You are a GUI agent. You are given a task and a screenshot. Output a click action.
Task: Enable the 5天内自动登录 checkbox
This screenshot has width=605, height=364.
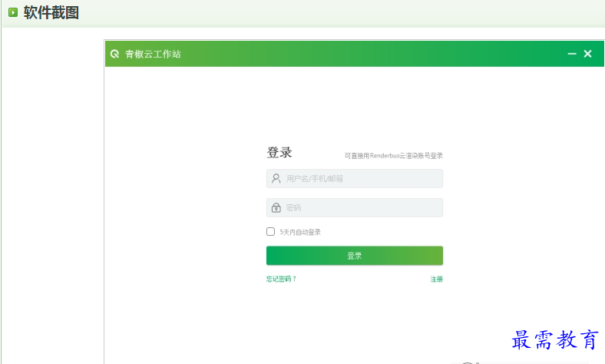click(270, 232)
